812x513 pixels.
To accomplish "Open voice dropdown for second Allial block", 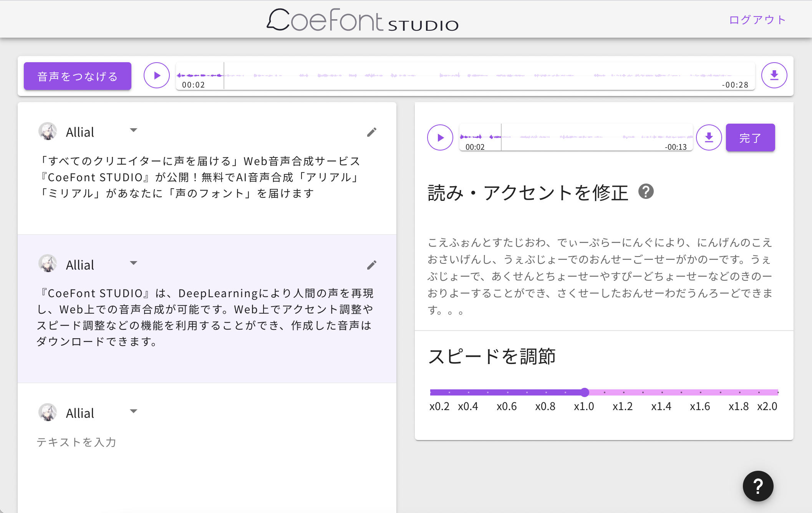I will tap(133, 263).
